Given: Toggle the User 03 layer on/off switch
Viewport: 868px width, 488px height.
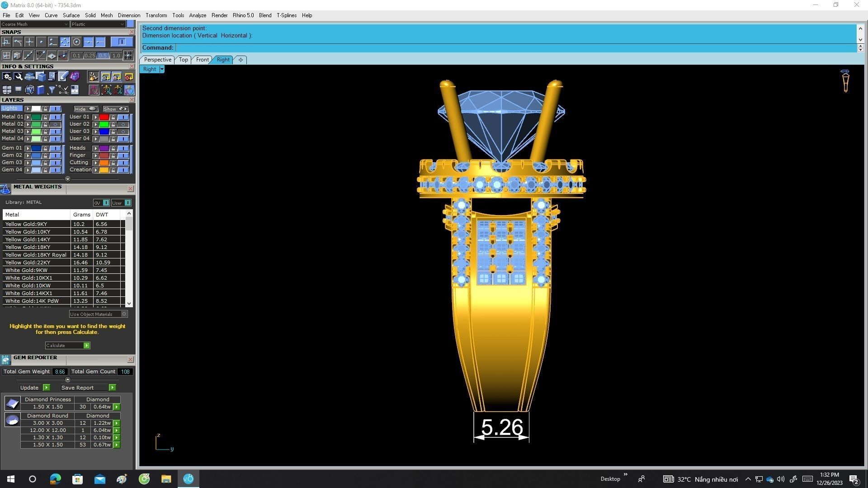Looking at the screenshot, I should coord(123,131).
